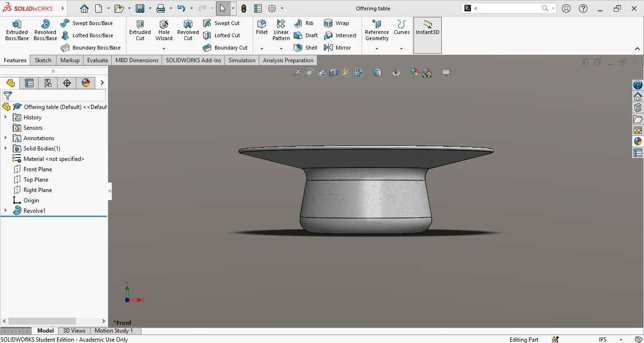Select the Shell feature
Image resolution: width=644 pixels, height=343 pixels.
pos(305,48)
